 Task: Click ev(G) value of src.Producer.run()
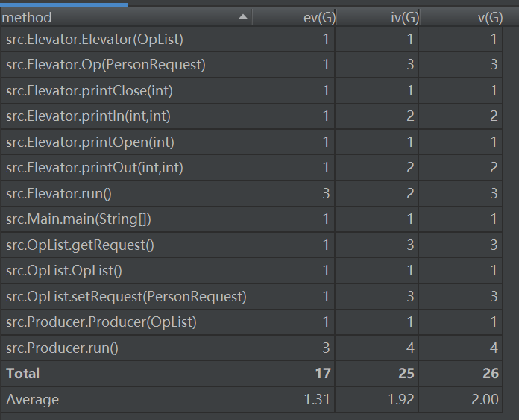326,348
